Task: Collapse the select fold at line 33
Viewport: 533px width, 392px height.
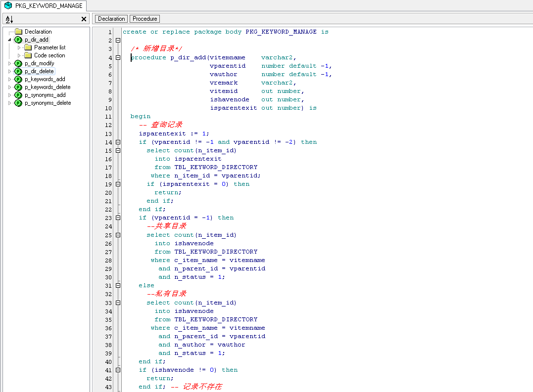Action: point(118,303)
